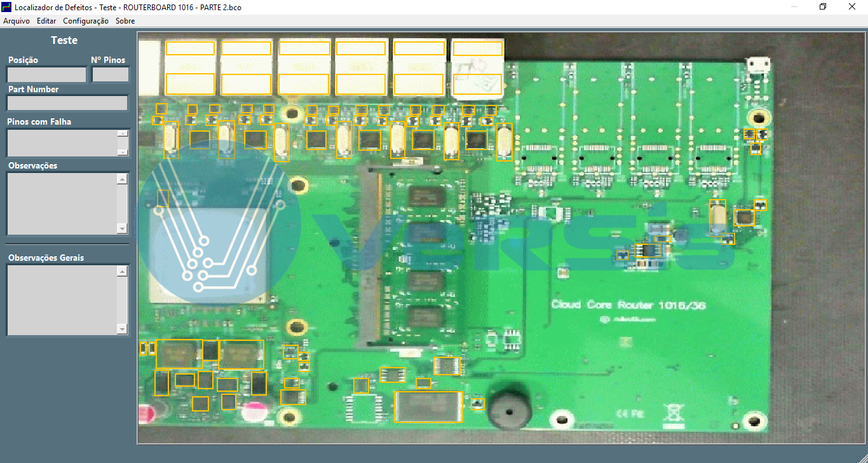Image resolution: width=868 pixels, height=463 pixels.
Task: Select the large outlined connector at the board's bottom center
Action: point(428,407)
